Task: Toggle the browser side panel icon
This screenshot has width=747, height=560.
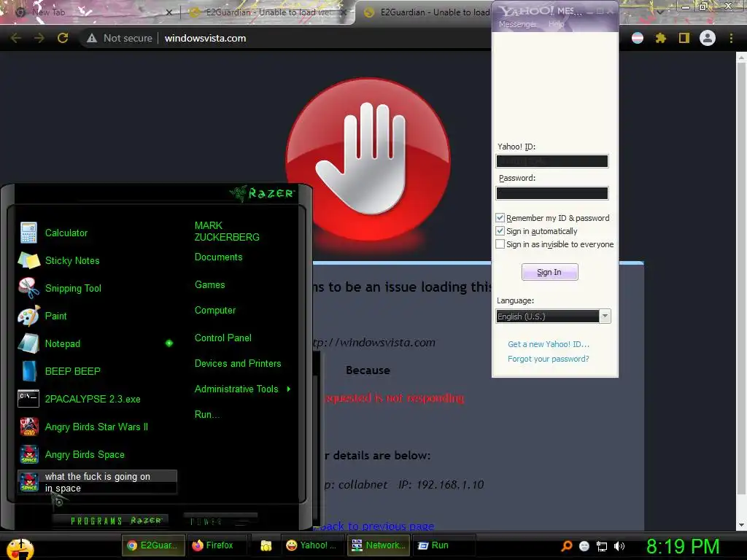Action: coord(684,38)
